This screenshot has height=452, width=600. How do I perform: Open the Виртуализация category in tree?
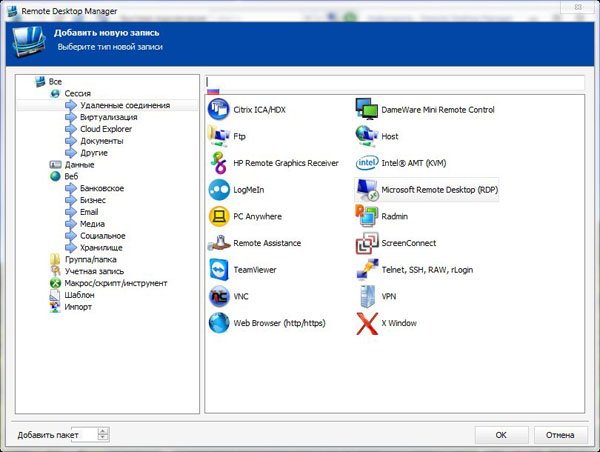point(108,117)
